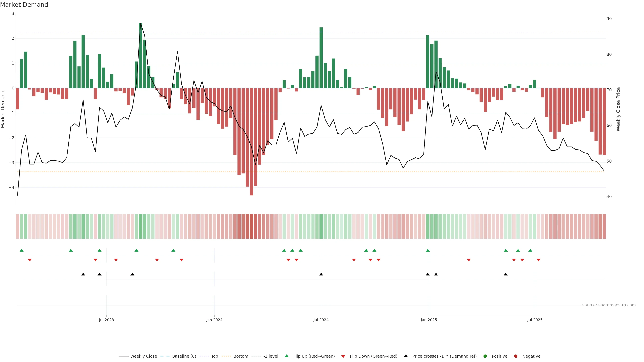Toggle the -1 level legend entry
The image size is (644, 362).
[x=271, y=356]
